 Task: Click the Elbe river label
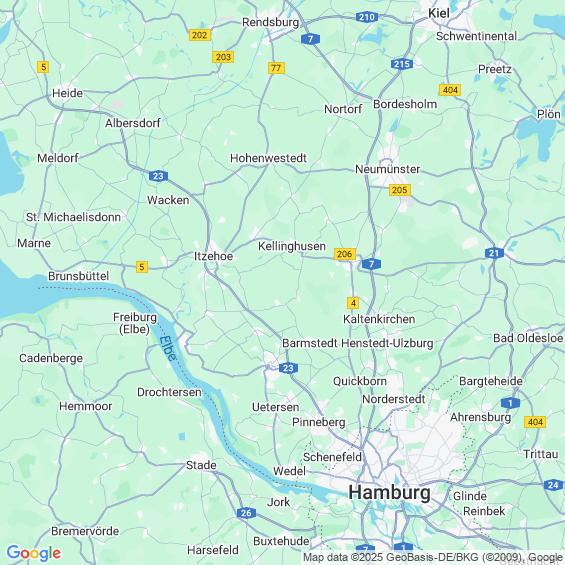(x=168, y=348)
